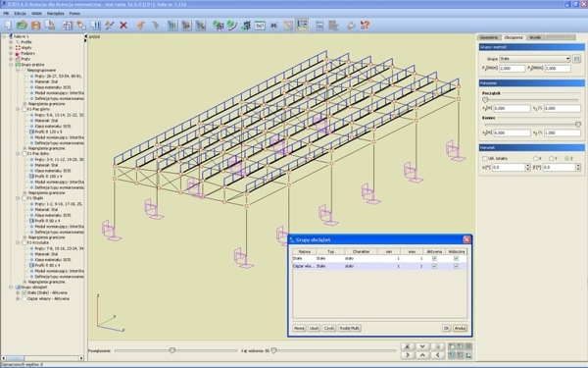Click the view-down arrow button below the viewport
Image resolution: width=588 pixels, height=368 pixels.
pyautogui.click(x=422, y=346)
